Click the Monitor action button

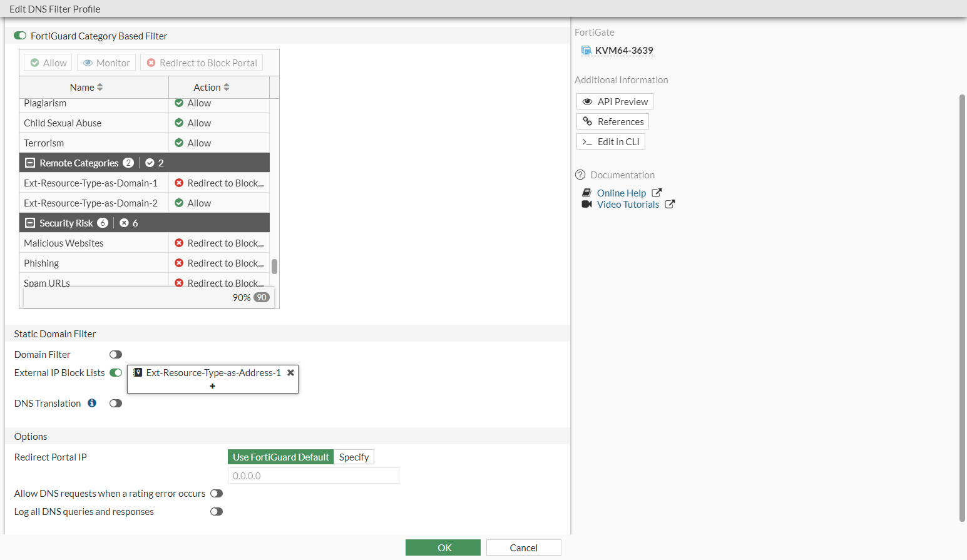click(x=106, y=63)
